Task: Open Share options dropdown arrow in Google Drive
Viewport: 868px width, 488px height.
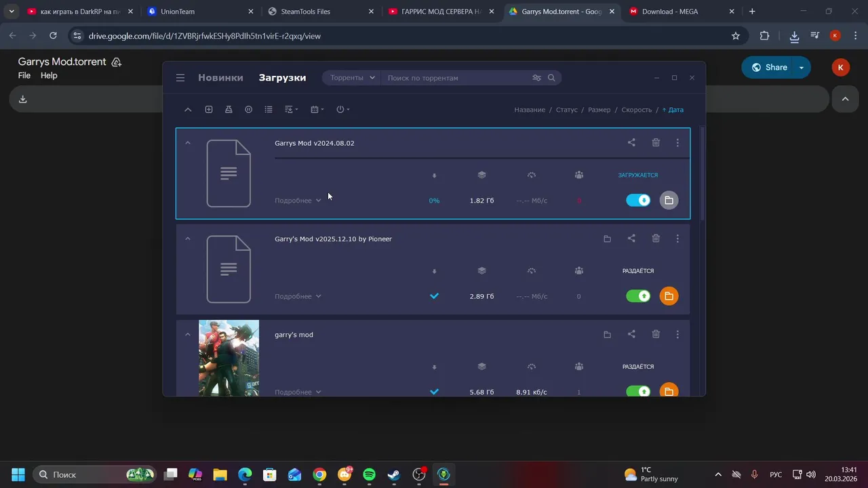Action: point(802,67)
